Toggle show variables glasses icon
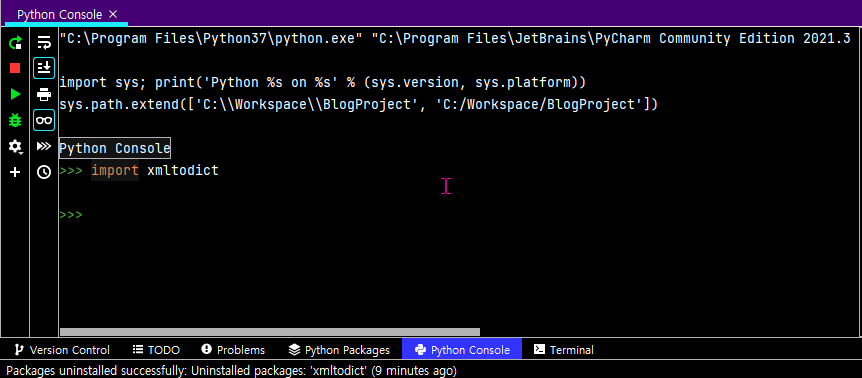This screenshot has height=378, width=862. pyautogui.click(x=44, y=120)
